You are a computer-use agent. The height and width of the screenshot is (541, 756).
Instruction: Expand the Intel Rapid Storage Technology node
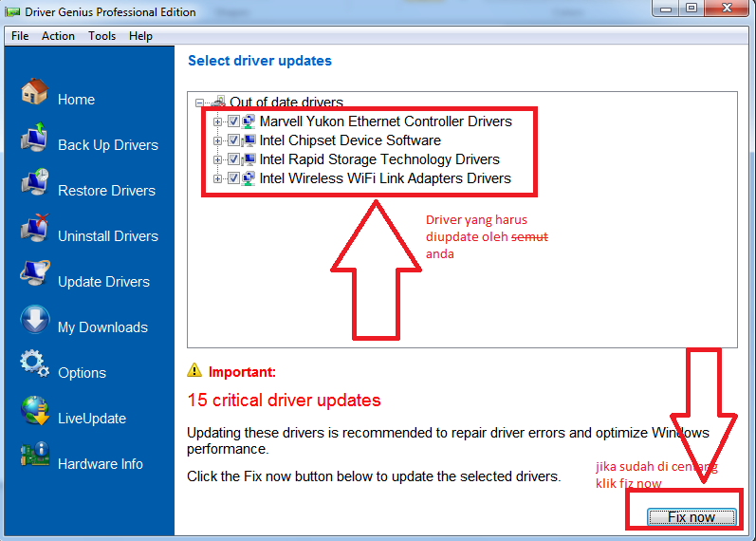pyautogui.click(x=217, y=159)
